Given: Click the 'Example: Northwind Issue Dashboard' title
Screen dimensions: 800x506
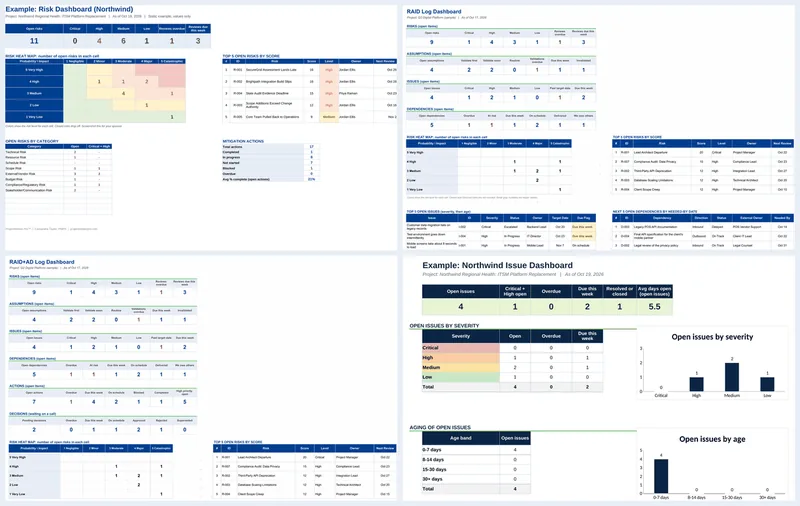Looking at the screenshot, I should coord(497,265).
